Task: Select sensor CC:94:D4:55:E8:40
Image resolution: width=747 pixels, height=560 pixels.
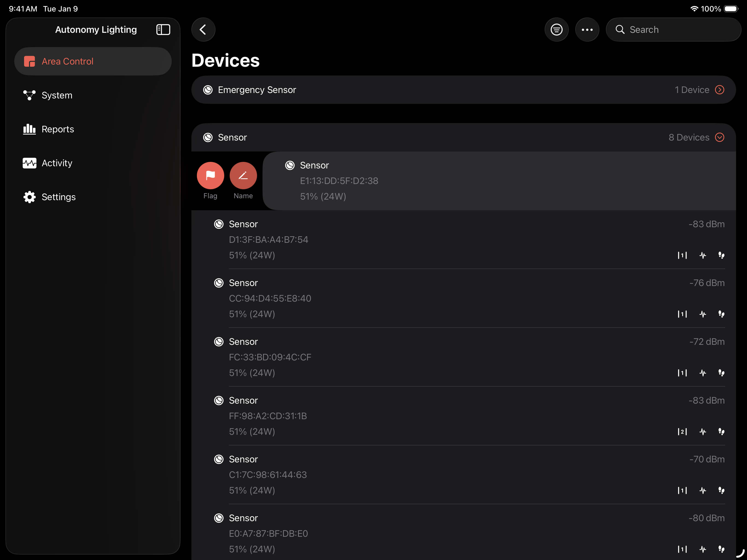Action: pos(464,298)
